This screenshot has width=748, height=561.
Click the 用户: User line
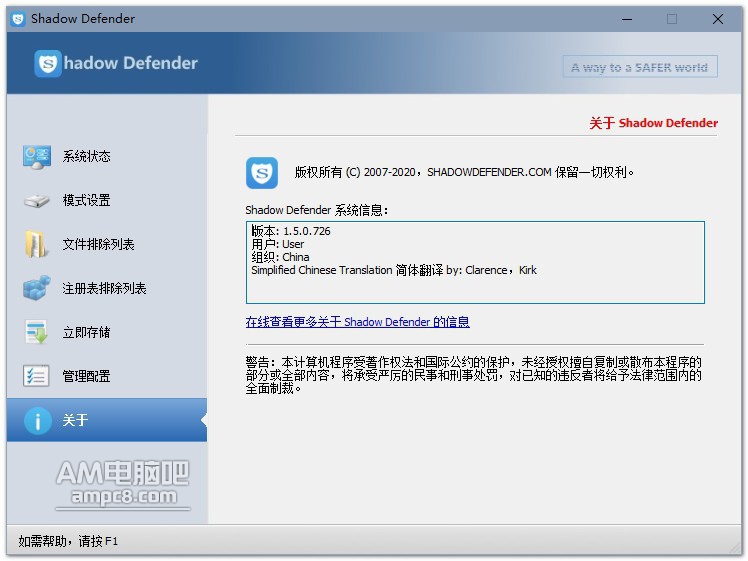[x=278, y=244]
